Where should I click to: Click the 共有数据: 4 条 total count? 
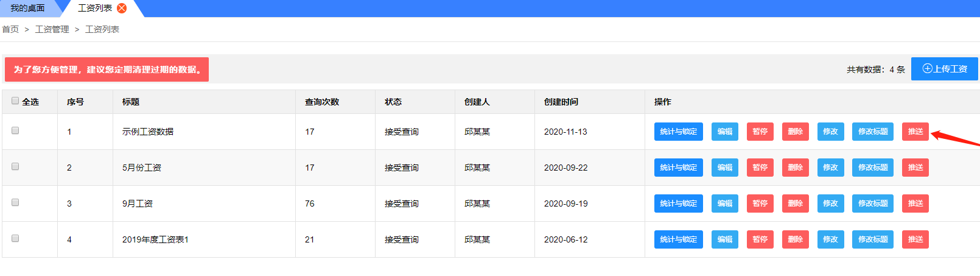[875, 69]
